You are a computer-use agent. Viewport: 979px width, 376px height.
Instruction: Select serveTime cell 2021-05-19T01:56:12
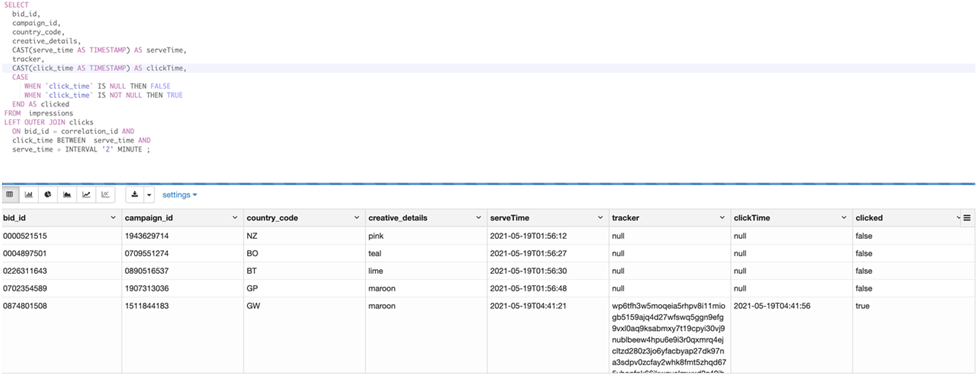pos(548,236)
